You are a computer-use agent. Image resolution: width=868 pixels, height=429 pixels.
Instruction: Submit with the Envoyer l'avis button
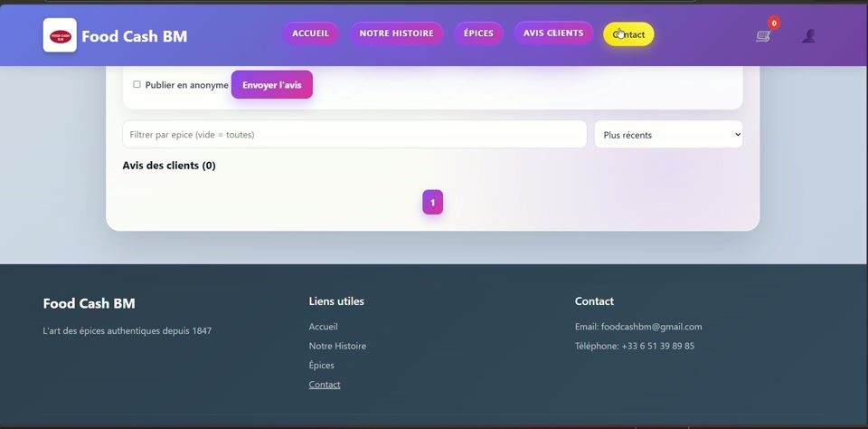tap(272, 85)
